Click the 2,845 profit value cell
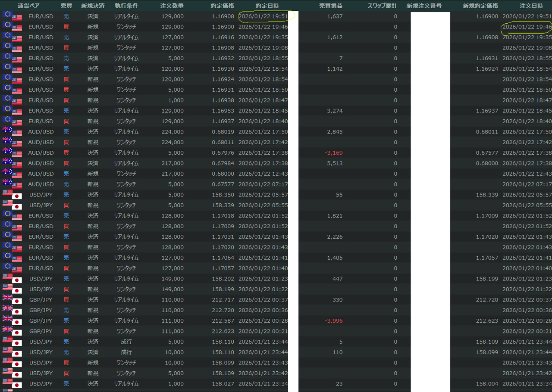This screenshot has height=392, width=552. (335, 132)
